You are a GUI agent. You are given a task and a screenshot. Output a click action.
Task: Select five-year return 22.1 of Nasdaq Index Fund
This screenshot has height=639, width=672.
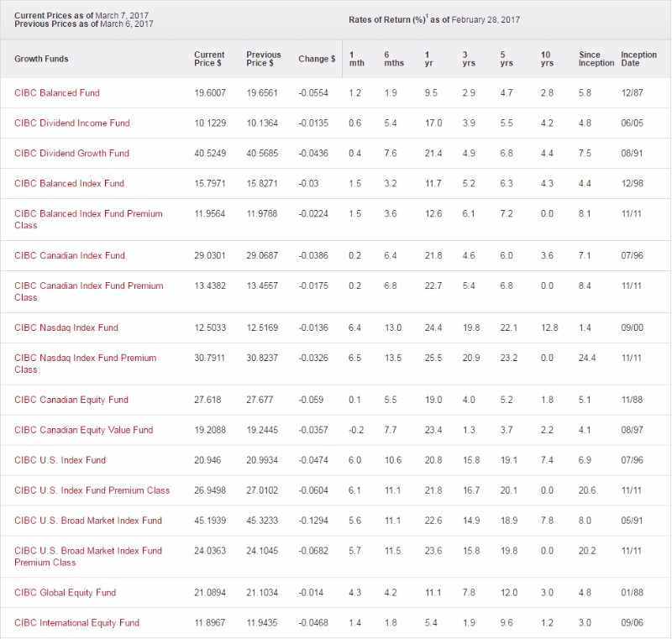[509, 327]
